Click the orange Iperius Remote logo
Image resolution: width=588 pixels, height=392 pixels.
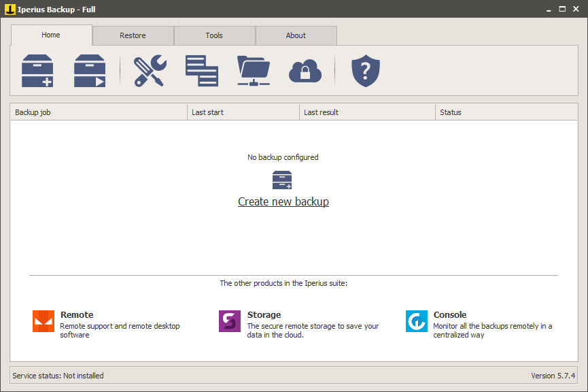tap(44, 321)
